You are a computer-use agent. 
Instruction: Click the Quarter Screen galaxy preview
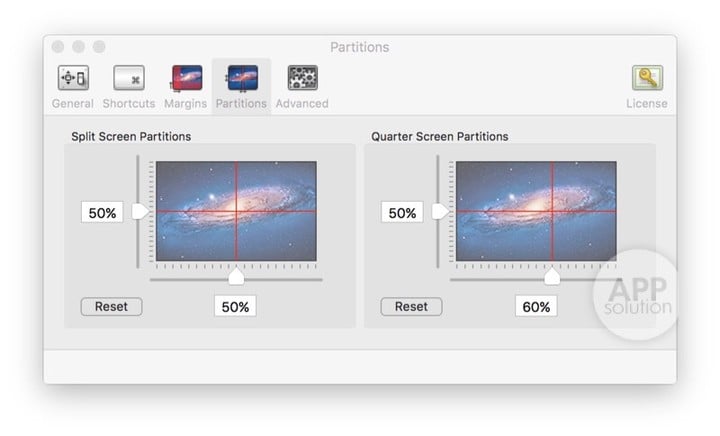click(x=536, y=212)
